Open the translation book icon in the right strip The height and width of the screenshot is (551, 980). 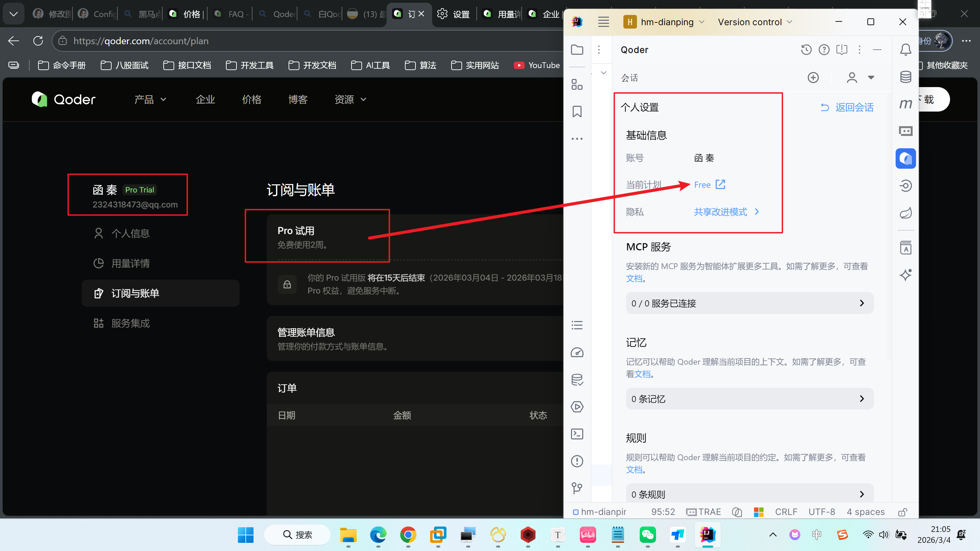(x=905, y=248)
